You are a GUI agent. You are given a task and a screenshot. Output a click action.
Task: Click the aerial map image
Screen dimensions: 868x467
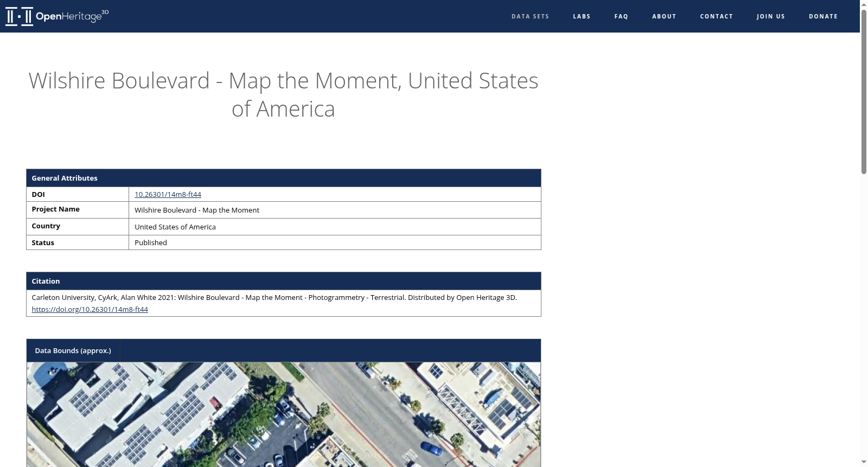(x=284, y=414)
